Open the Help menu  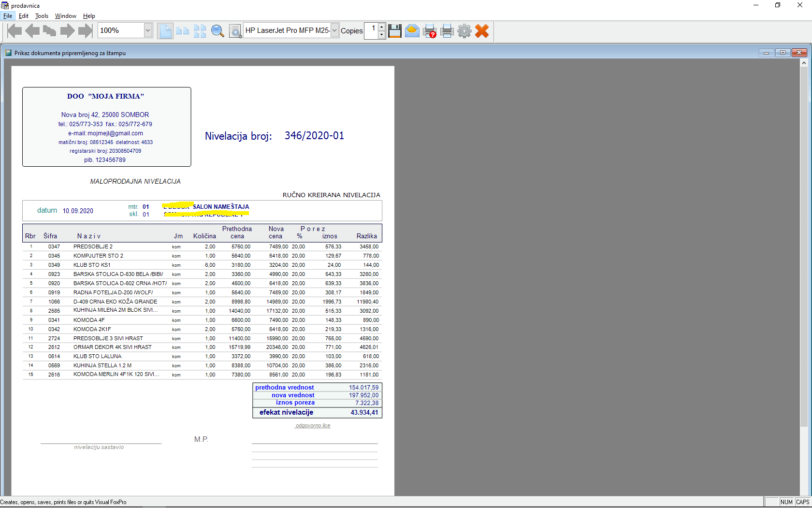[89, 16]
